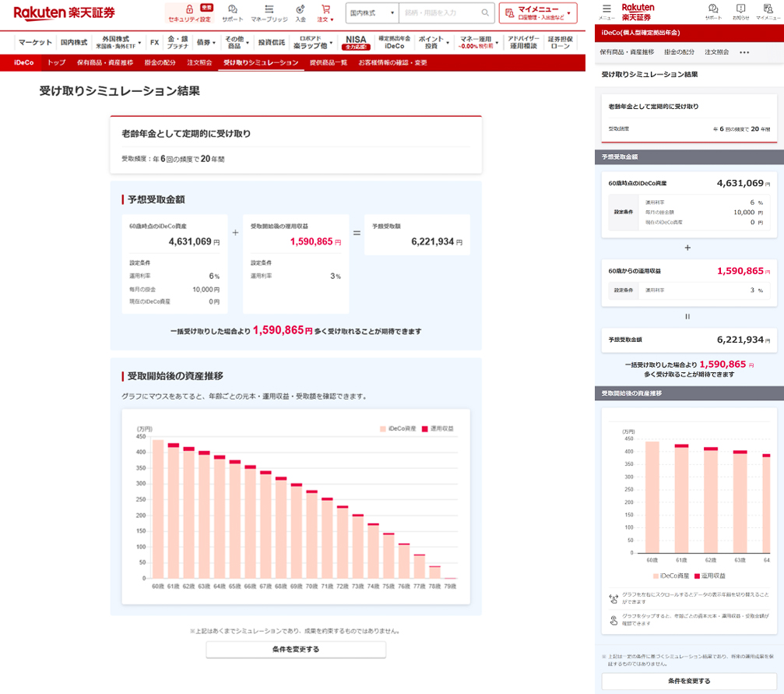Screen dimensions: 784x694
Task: Click the 60歳 bar in the desktop chart
Action: (158, 509)
